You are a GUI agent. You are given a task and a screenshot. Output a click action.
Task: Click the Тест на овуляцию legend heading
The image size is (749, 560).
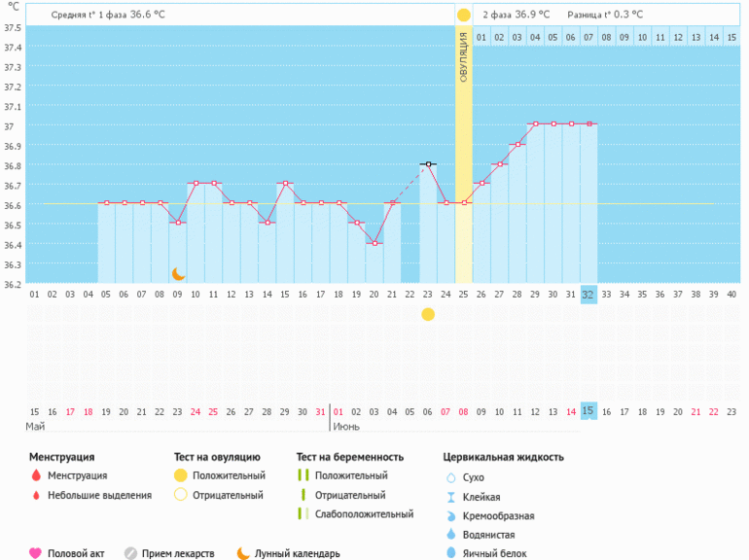click(x=217, y=457)
